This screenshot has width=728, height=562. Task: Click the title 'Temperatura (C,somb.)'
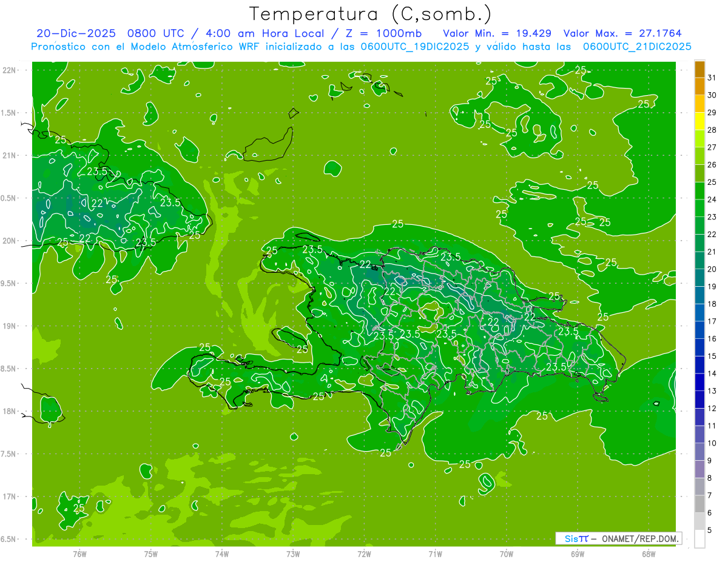[370, 14]
